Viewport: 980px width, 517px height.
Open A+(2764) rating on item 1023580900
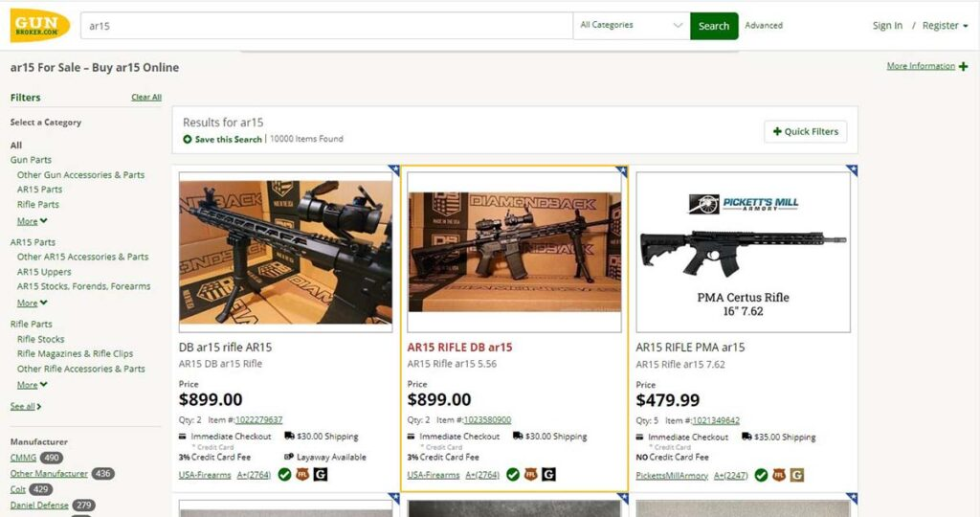[x=482, y=475]
